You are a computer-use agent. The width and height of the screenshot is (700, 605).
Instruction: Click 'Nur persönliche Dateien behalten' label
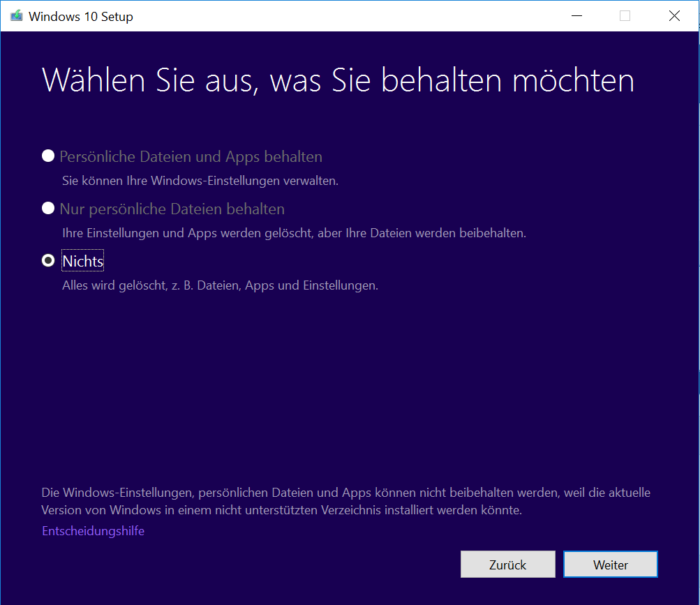tap(172, 209)
